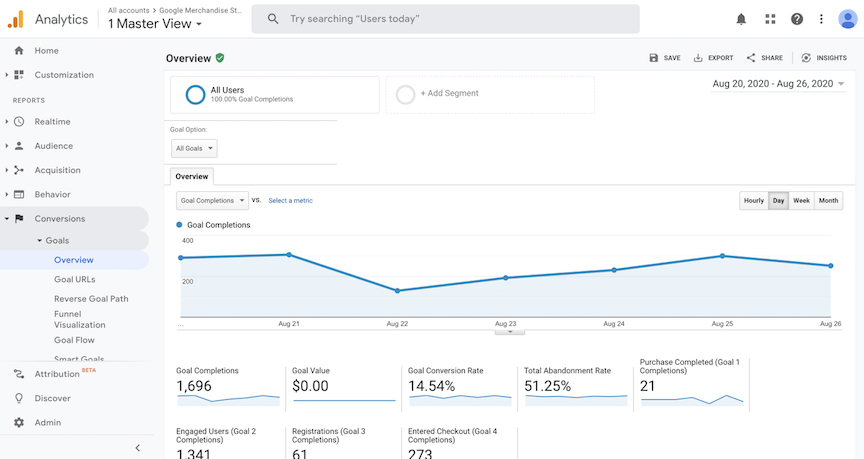Open the apps grid icon
Screen dimensions: 864x459
tap(769, 19)
